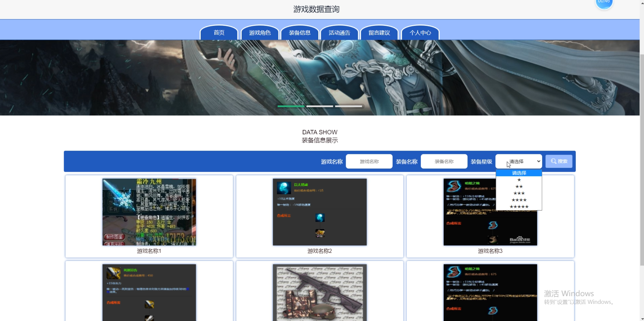This screenshot has height=321, width=644.
Task: Jump to the second carousel slide indicator
Action: click(320, 106)
